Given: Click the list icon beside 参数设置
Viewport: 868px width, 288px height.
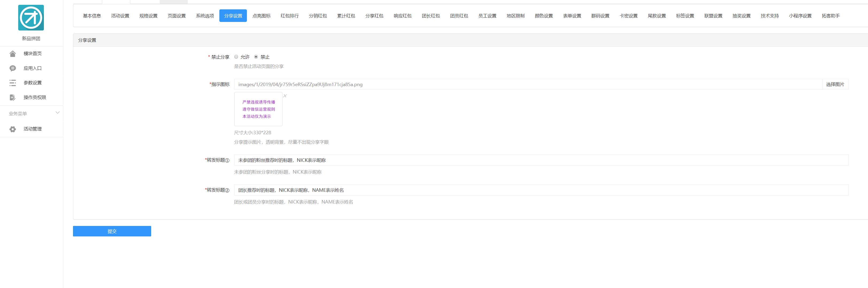Looking at the screenshot, I should click(x=13, y=83).
